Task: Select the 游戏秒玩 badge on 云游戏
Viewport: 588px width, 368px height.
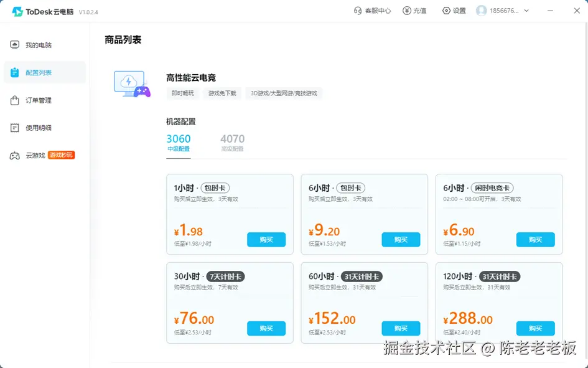Action: tap(62, 156)
